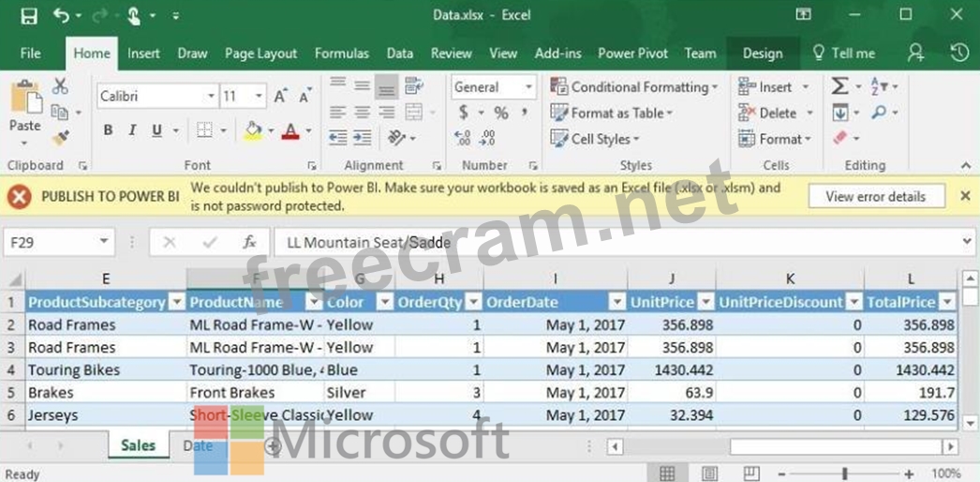Open the Color column filter dropdown
Screen dimensions: 980x482
(x=383, y=302)
